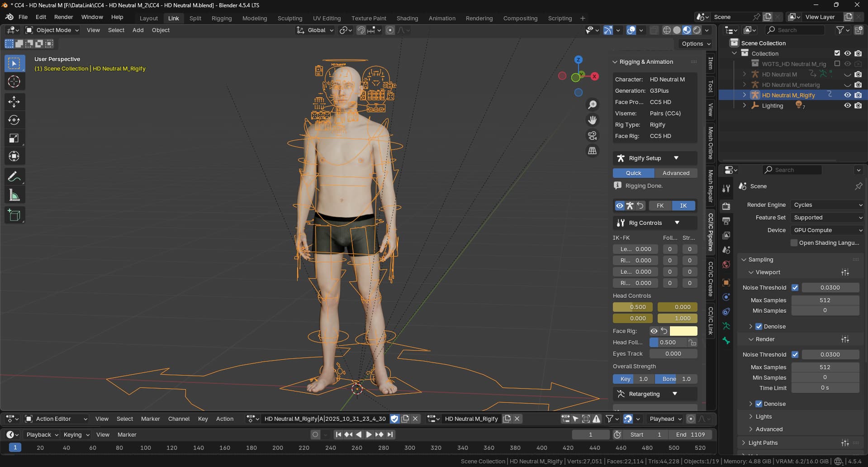The height and width of the screenshot is (467, 868).
Task: Enable the Open Shading Language checkbox
Action: pos(794,243)
